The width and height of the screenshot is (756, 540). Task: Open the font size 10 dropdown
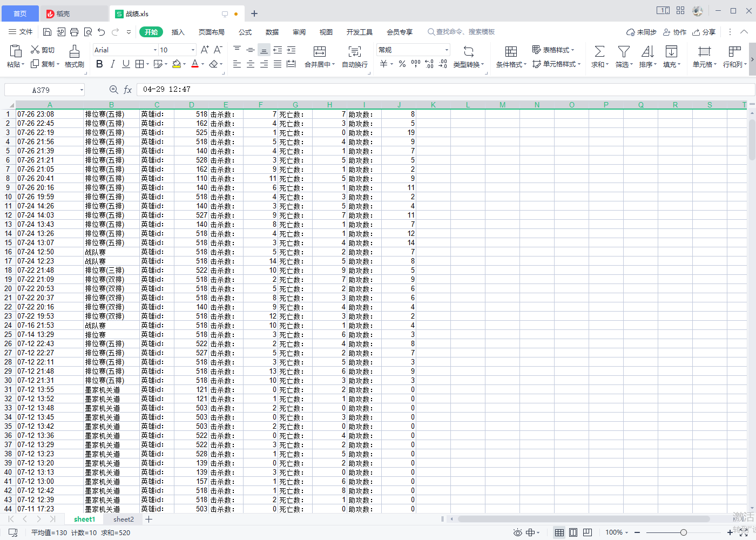(x=193, y=50)
